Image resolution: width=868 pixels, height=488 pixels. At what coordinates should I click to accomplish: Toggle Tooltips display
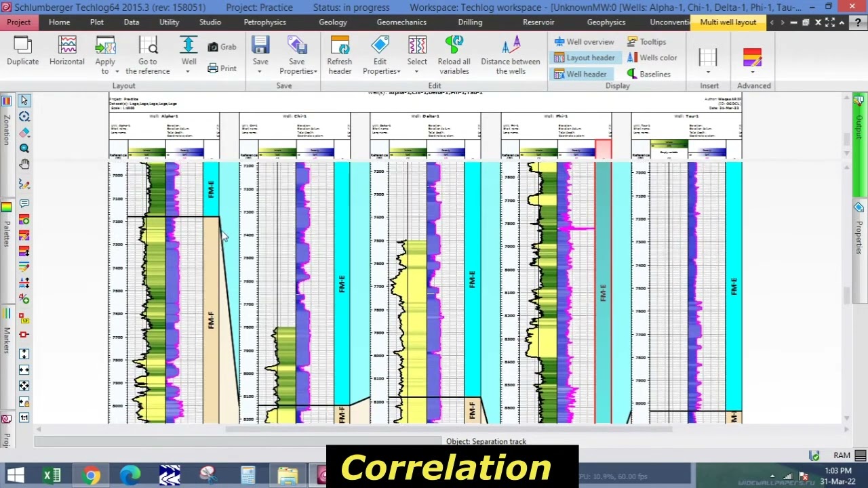tap(647, 41)
